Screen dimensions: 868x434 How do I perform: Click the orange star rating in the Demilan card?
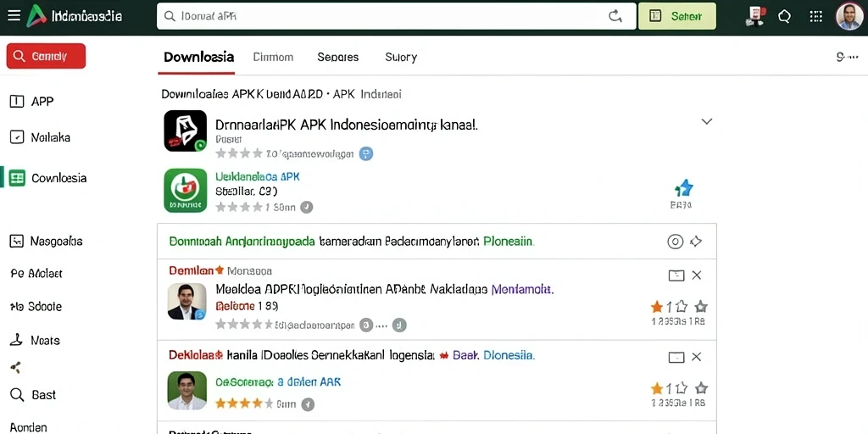[657, 307]
